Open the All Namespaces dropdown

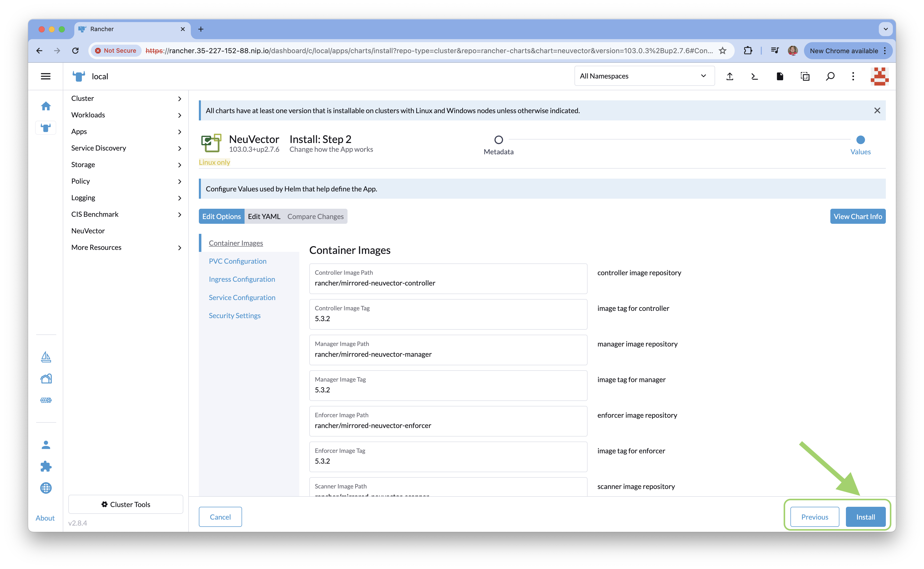[x=644, y=76]
